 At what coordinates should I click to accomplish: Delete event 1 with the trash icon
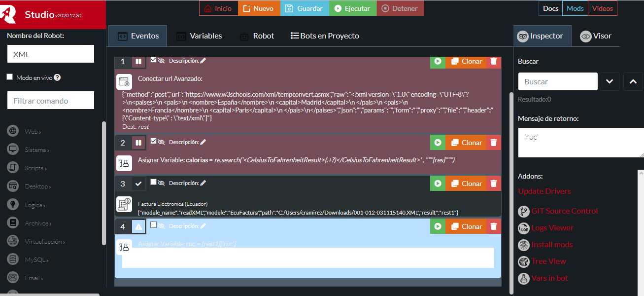coord(494,62)
